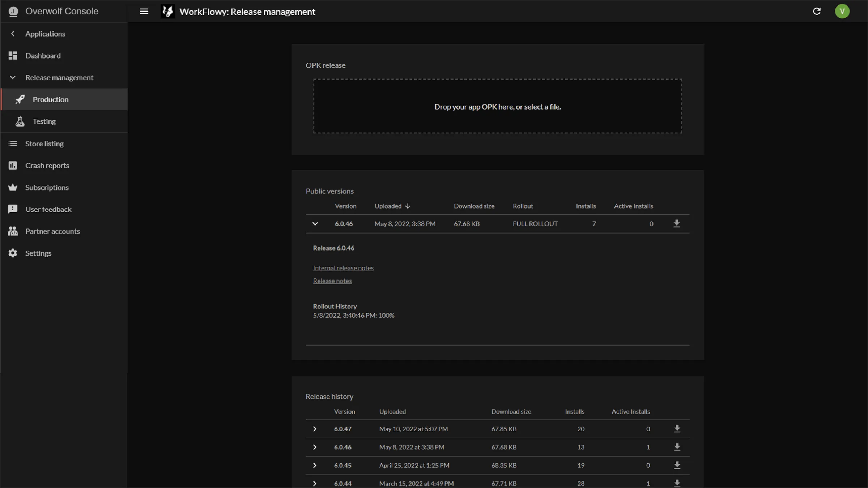The height and width of the screenshot is (488, 868).
Task: Expand release history row 6.0.45
Action: (315, 465)
